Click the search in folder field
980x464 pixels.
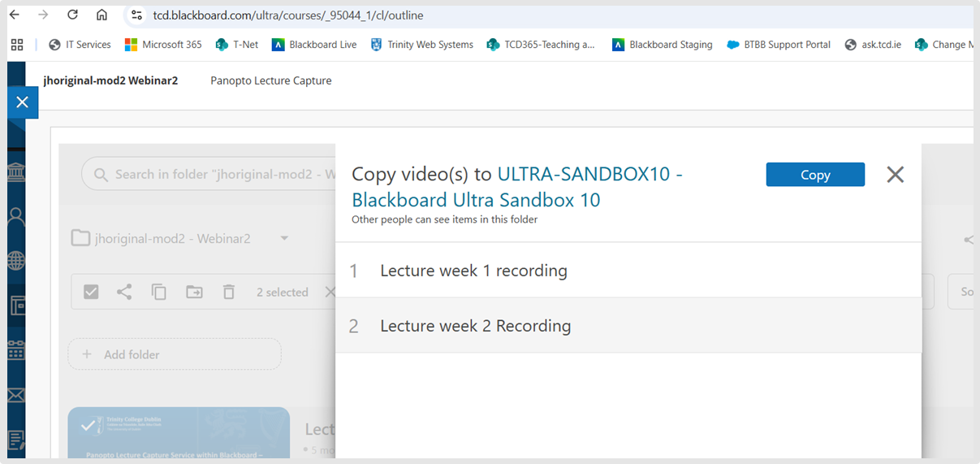coord(209,174)
